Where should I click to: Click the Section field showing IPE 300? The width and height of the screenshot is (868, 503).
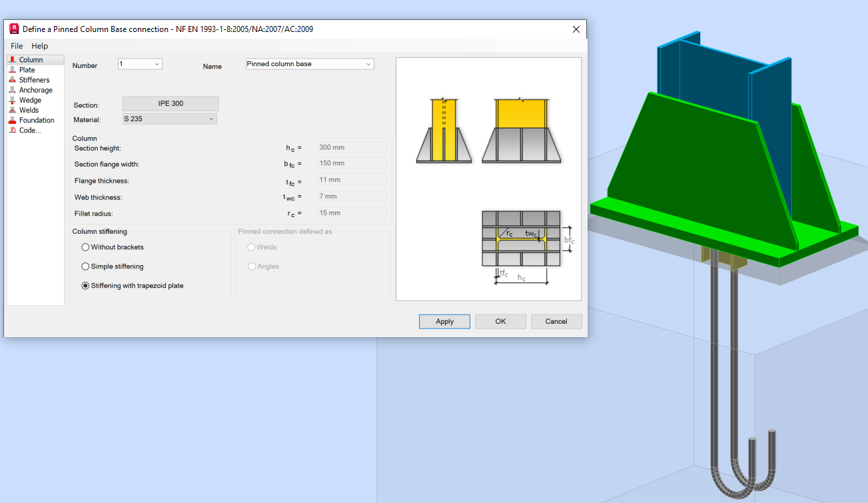(x=170, y=103)
